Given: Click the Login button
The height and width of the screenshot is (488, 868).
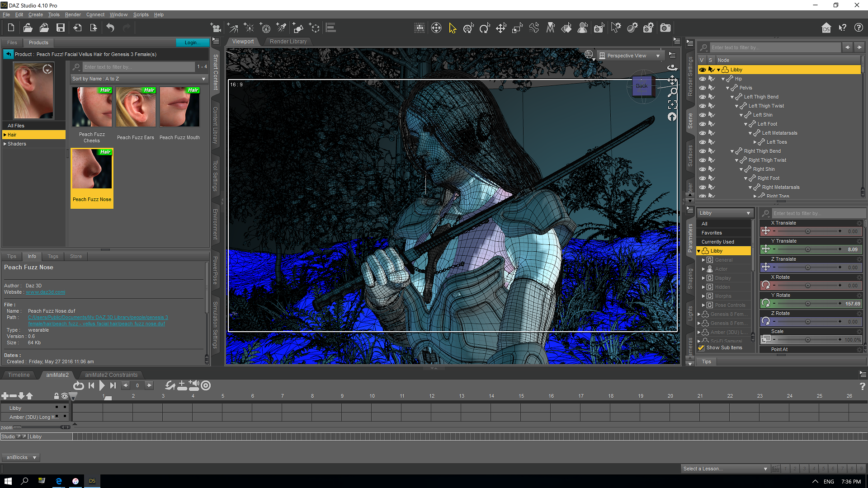Looking at the screenshot, I should coord(192,42).
